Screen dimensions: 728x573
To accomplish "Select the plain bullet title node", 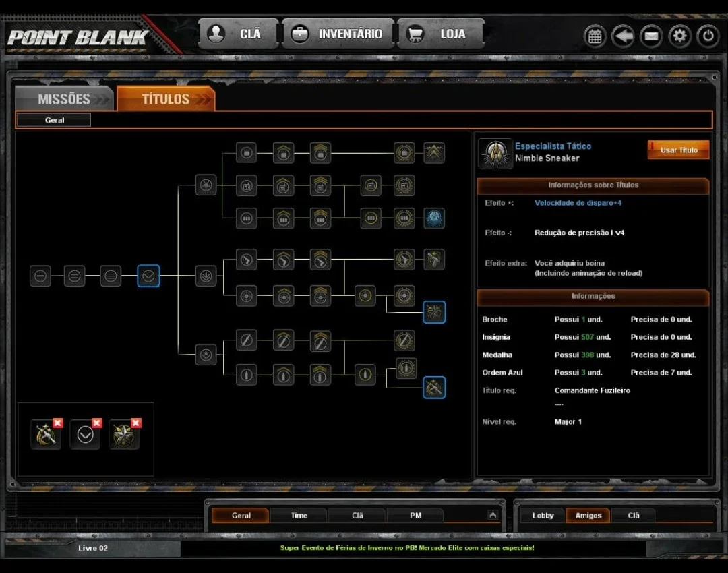I will point(247,374).
